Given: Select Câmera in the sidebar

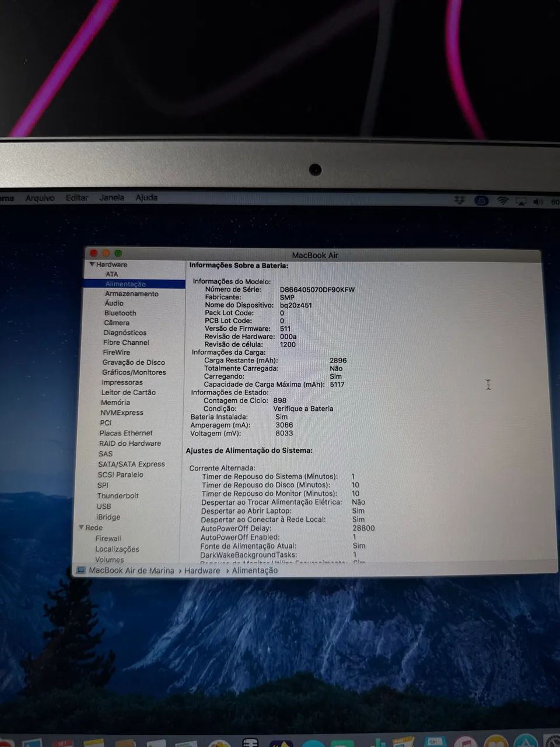Looking at the screenshot, I should point(117,323).
